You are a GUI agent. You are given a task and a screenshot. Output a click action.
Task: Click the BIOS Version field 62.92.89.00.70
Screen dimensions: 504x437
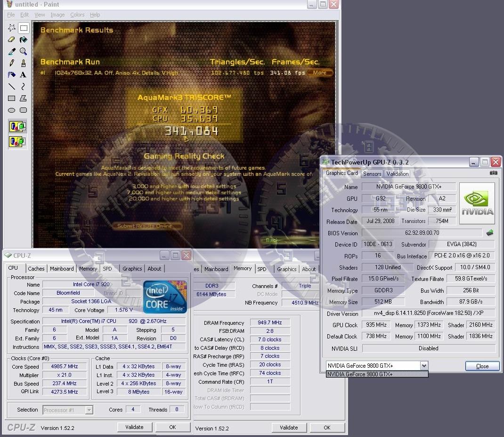422,233
